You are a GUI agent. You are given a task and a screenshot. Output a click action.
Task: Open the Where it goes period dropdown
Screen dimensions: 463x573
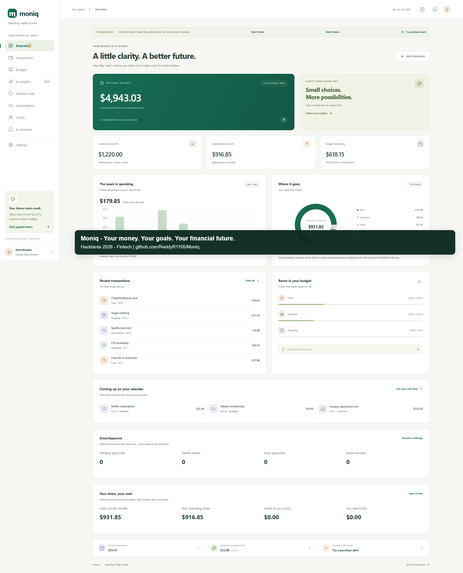(415, 184)
